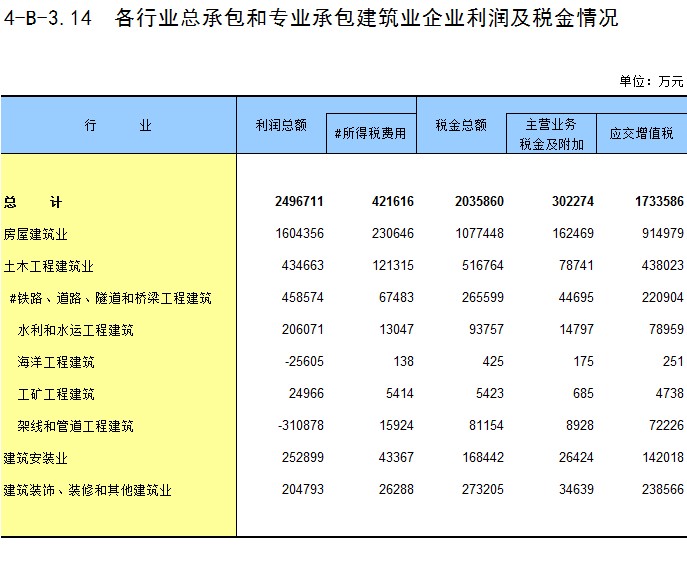The image size is (687, 570).
Task: Click the unit label 单位：万元
Action: pyautogui.click(x=651, y=81)
